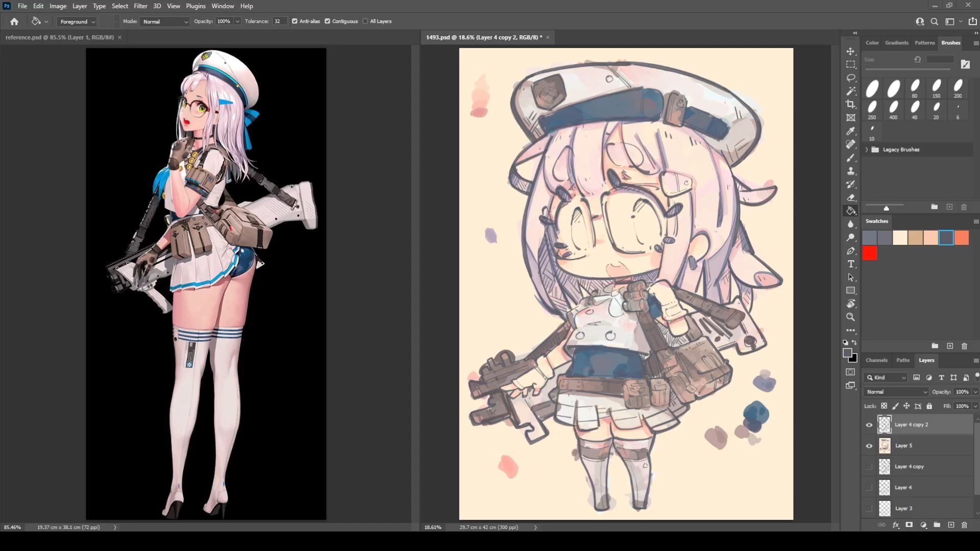The width and height of the screenshot is (980, 551).
Task: Select the Horizontal Type tool
Action: pyautogui.click(x=850, y=264)
